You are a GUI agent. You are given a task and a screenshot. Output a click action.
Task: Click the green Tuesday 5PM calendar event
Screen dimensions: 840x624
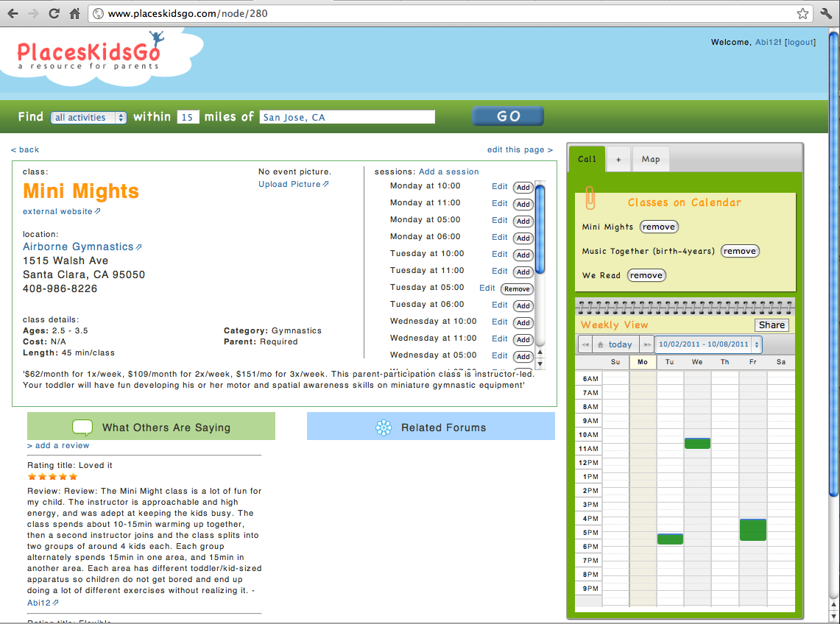[670, 539]
